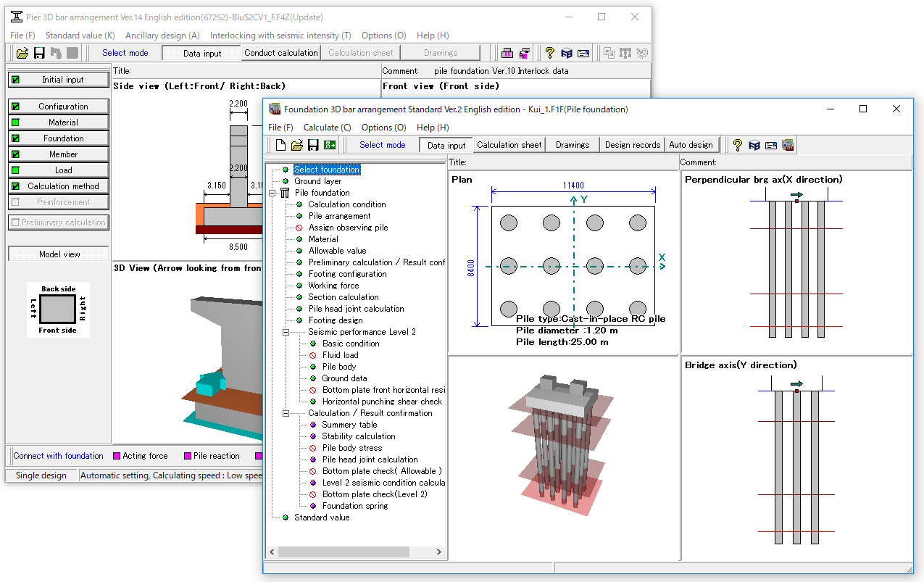Click the yellow question mark help icon in Pier toolbar
This screenshot has height=582, width=924.
click(550, 53)
